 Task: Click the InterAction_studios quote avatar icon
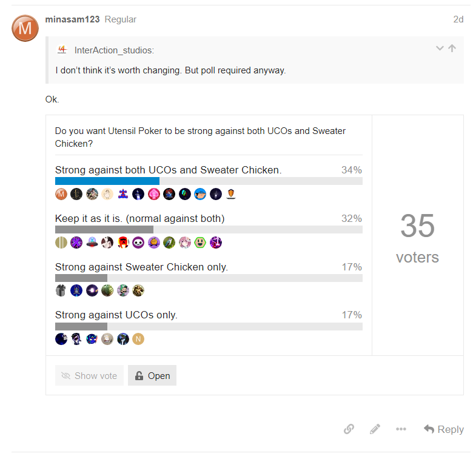pyautogui.click(x=62, y=50)
